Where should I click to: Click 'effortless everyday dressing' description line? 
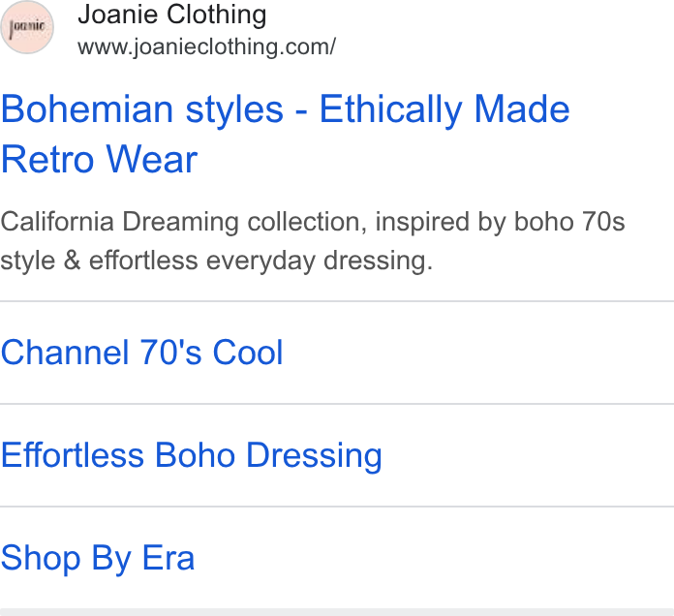click(x=260, y=261)
